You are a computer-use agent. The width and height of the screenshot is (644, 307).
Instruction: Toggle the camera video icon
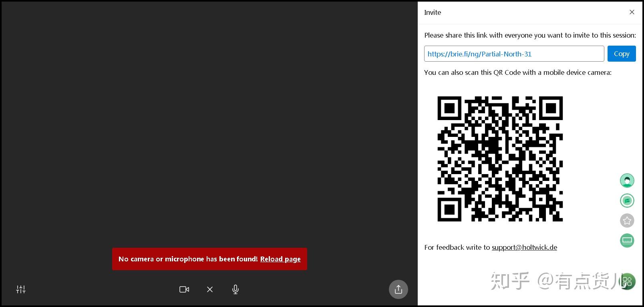(x=184, y=289)
